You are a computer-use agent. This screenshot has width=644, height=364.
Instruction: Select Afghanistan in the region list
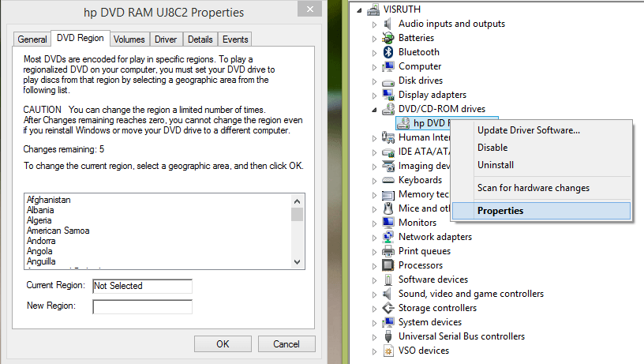(48, 200)
